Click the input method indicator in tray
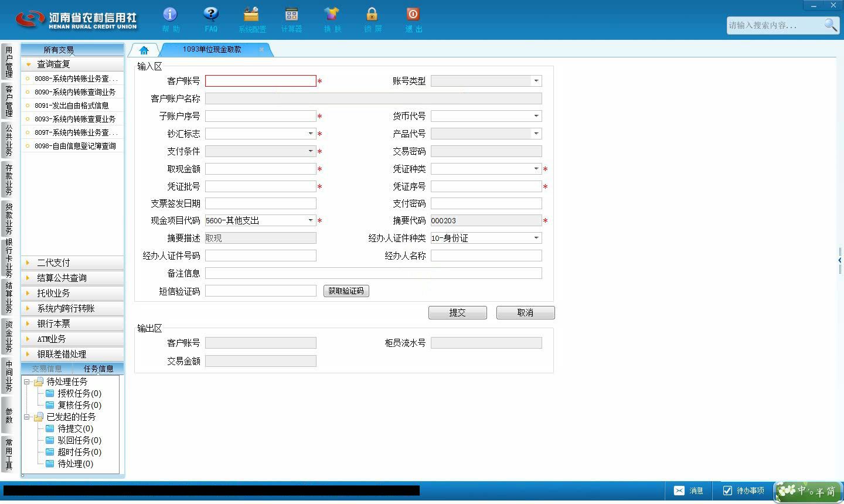The image size is (844, 504). (808, 491)
